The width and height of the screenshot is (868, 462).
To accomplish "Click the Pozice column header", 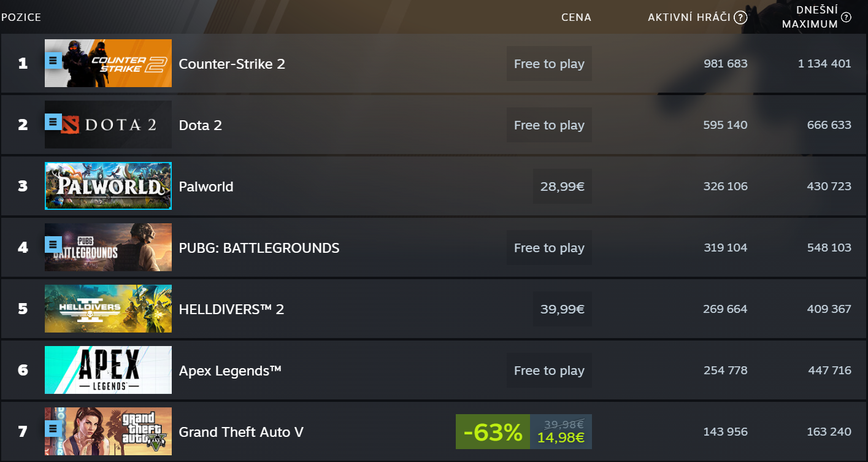I will pos(21,17).
